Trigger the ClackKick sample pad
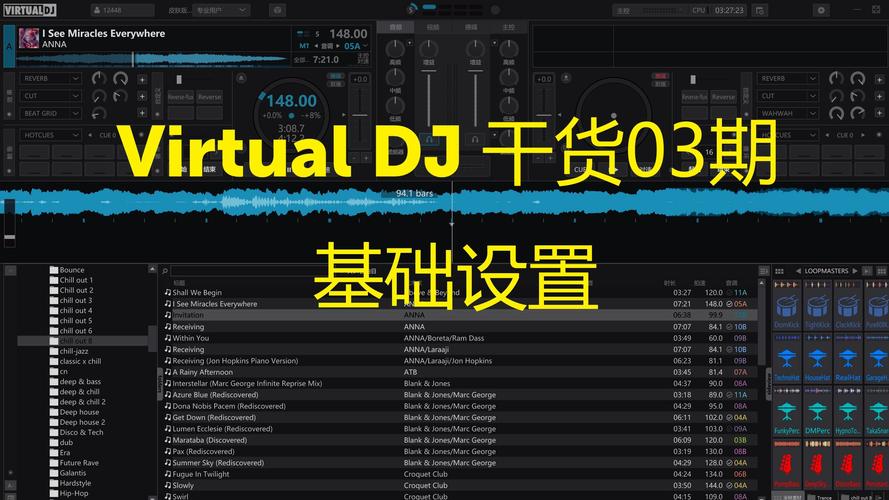The width and height of the screenshot is (889, 500). tap(848, 306)
